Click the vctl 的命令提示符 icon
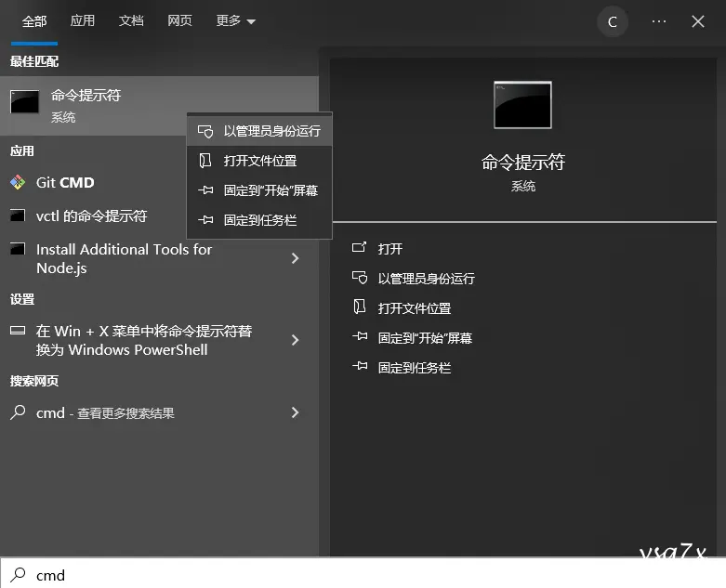The height and width of the screenshot is (588, 726). [18, 216]
